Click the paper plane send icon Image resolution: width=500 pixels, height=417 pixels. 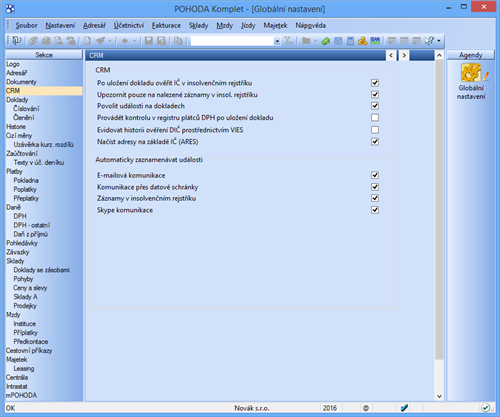[101, 41]
